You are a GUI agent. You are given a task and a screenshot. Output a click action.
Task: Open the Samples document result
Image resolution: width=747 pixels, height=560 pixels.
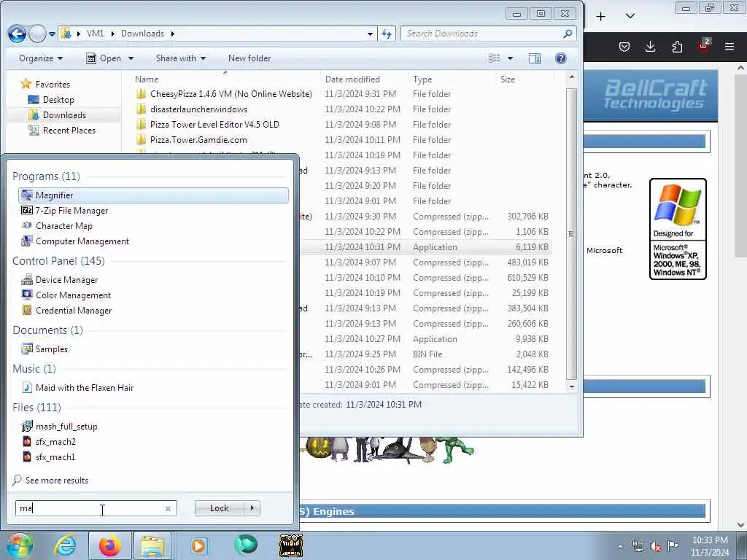(x=44, y=349)
